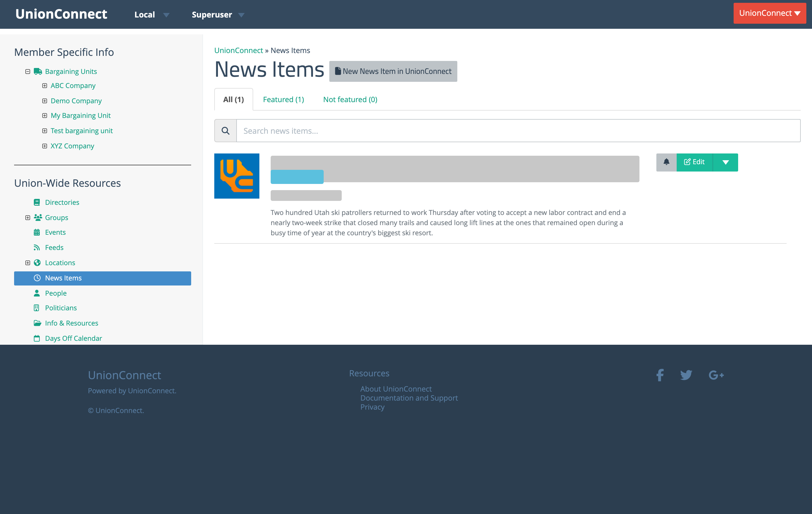Open the Locations sidebar link
This screenshot has height=514, width=812.
pos(60,263)
